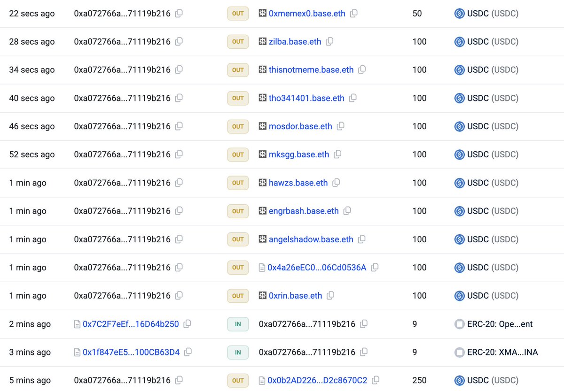Open ERC-20: Ope...ent token page
Screen dimensions: 564x392
[x=500, y=324]
